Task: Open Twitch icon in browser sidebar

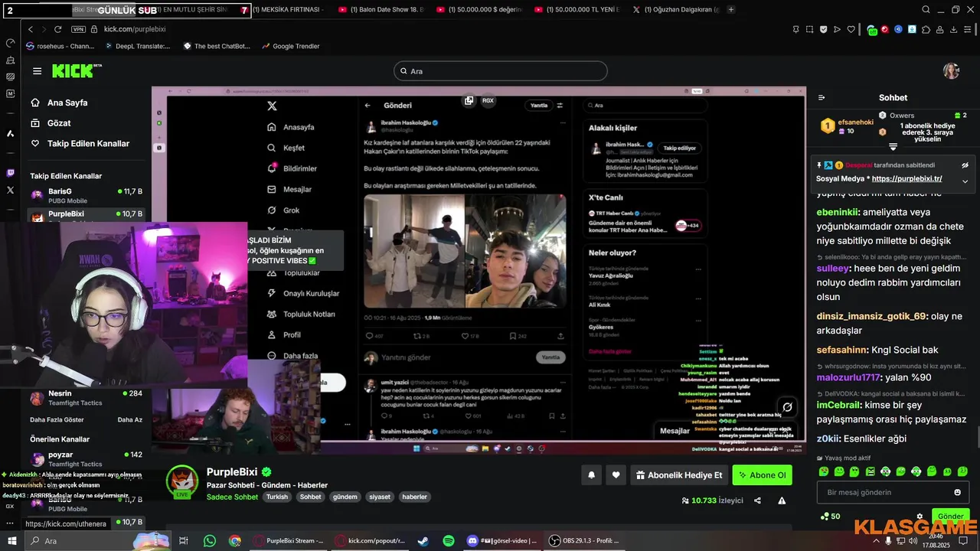Action: [10, 173]
